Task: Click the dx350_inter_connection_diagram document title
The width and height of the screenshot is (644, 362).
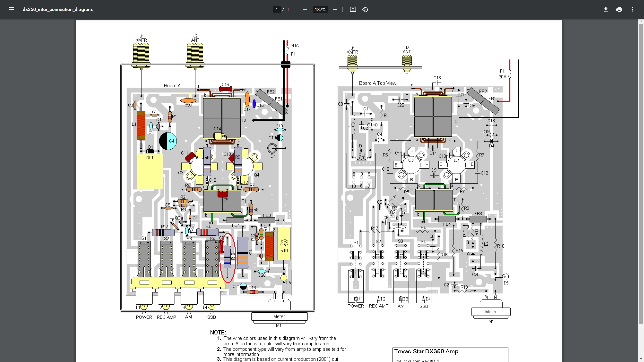Action: point(58,9)
